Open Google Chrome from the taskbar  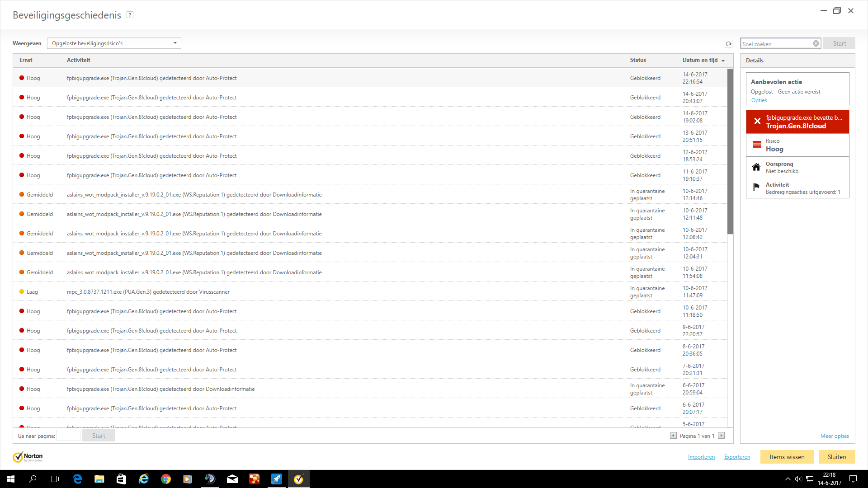point(166,479)
